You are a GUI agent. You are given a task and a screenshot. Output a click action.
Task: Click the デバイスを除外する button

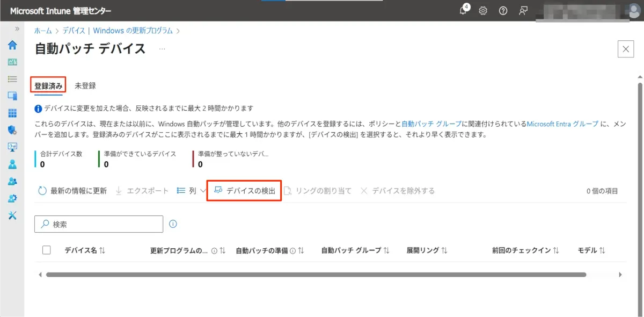coord(397,191)
